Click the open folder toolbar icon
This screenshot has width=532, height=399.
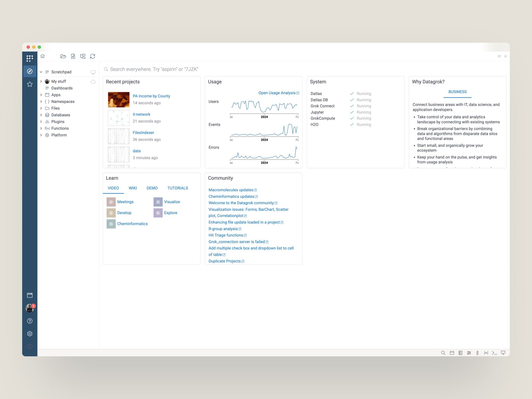(x=63, y=56)
